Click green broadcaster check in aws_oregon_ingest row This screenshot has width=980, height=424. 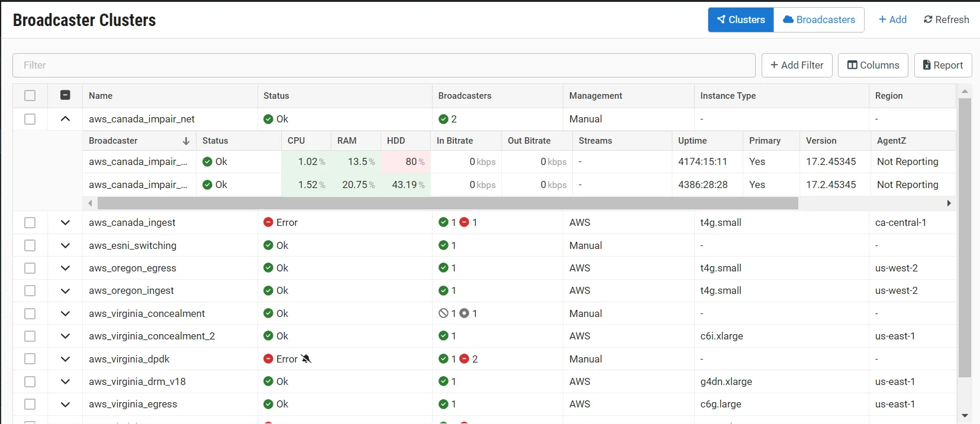[x=443, y=290]
